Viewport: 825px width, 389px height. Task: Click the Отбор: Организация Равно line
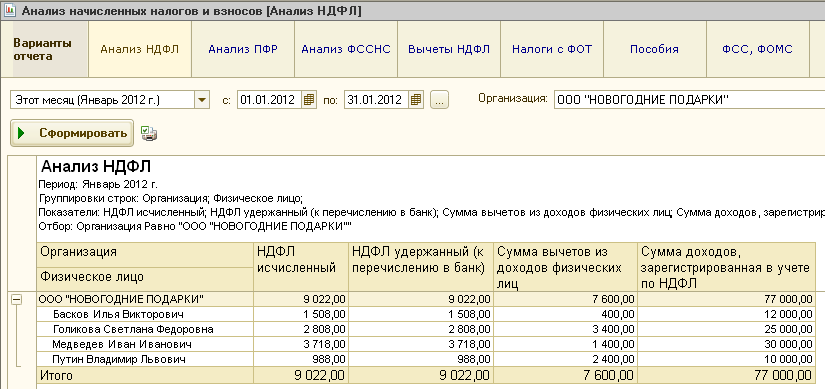195,227
